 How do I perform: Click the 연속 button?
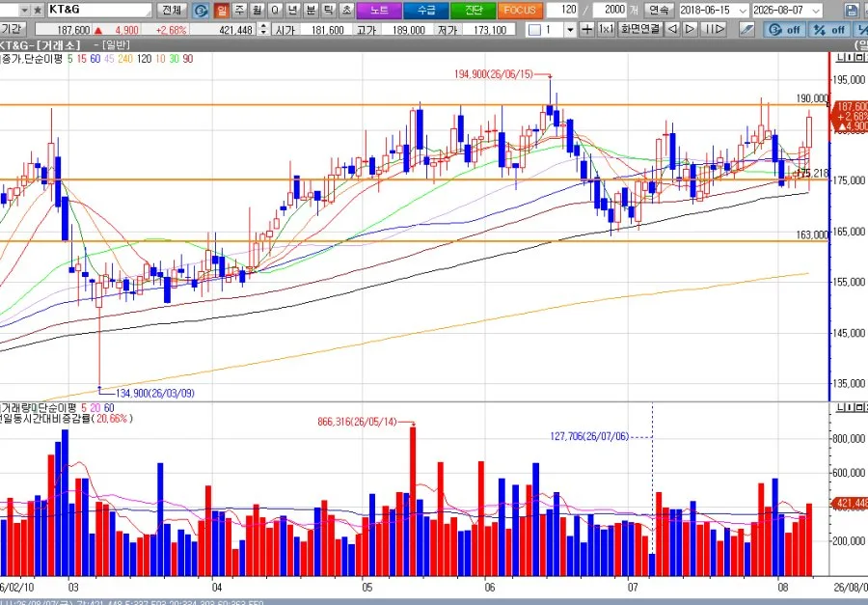click(x=659, y=10)
